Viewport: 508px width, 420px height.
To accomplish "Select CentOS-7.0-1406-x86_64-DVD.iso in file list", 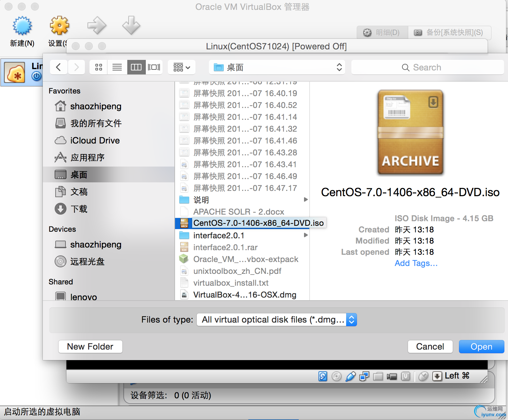I will (x=251, y=223).
